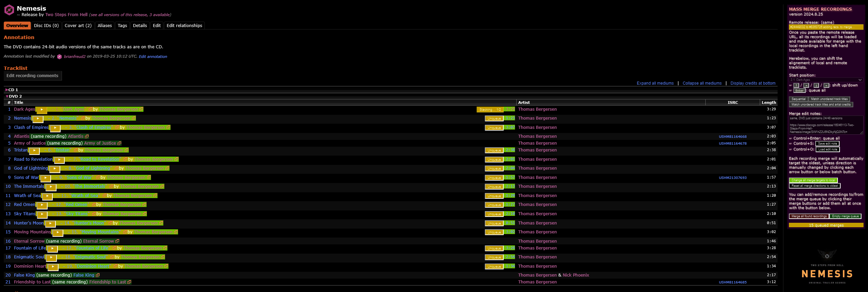Click the merge arrow button beside God of Lightning
This screenshot has height=292, width=868.
tap(54, 169)
